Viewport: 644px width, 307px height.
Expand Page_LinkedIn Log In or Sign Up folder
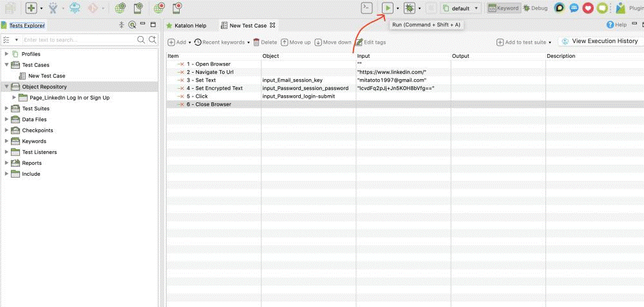[14, 98]
